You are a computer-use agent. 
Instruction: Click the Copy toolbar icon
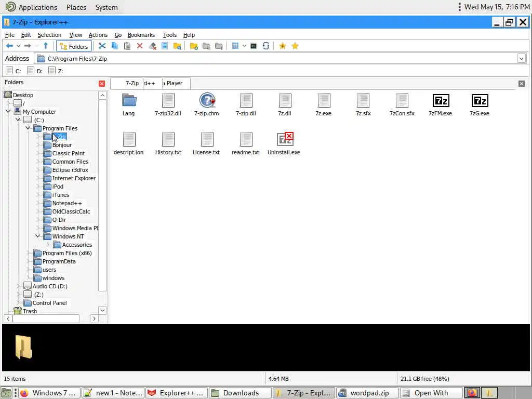115,46
